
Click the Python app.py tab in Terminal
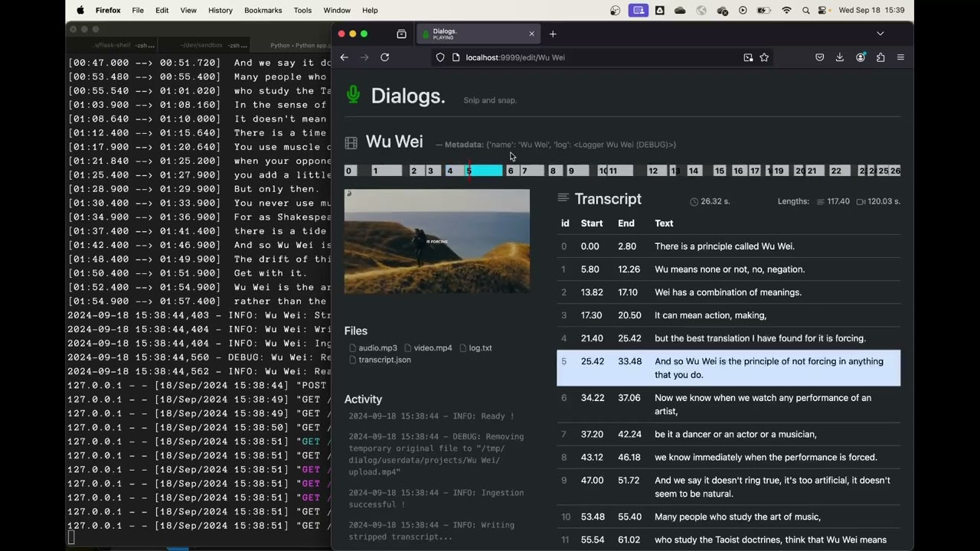[292, 46]
